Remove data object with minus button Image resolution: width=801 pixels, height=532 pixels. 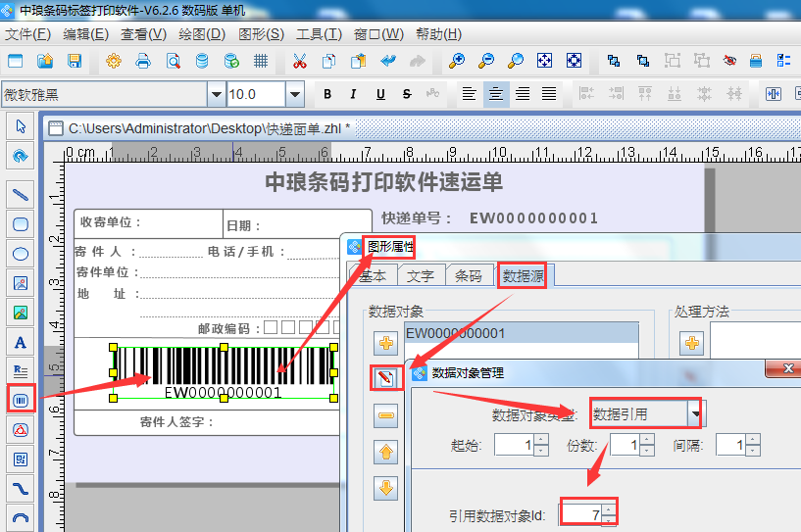(386, 415)
